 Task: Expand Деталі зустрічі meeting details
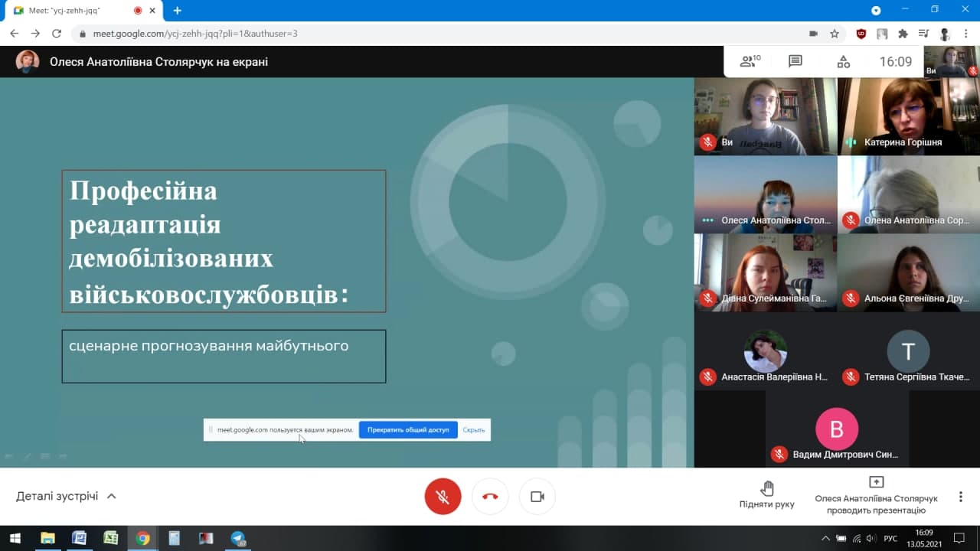click(67, 496)
